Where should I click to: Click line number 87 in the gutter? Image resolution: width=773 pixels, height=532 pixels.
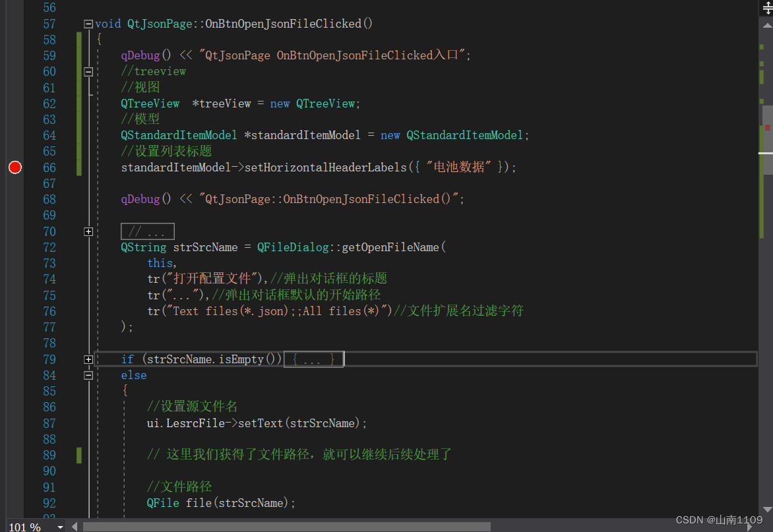pyautogui.click(x=49, y=424)
